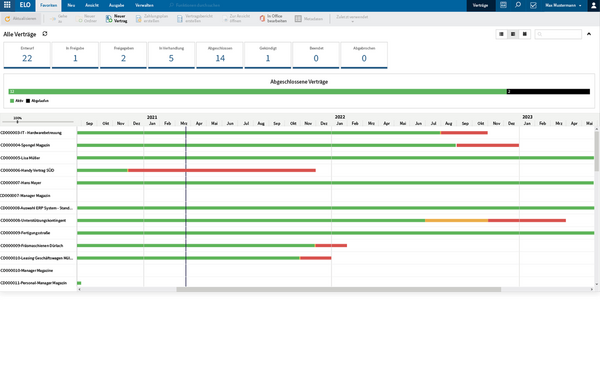Adjust the timeline zoom slider handle
Image resolution: width=600 pixels, height=375 pixels.
click(17, 122)
